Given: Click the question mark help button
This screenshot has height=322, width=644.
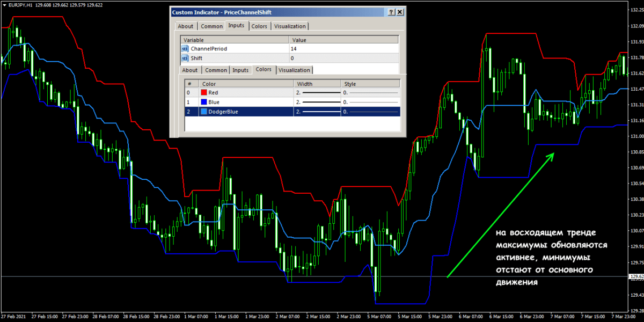Looking at the screenshot, I should [392, 12].
